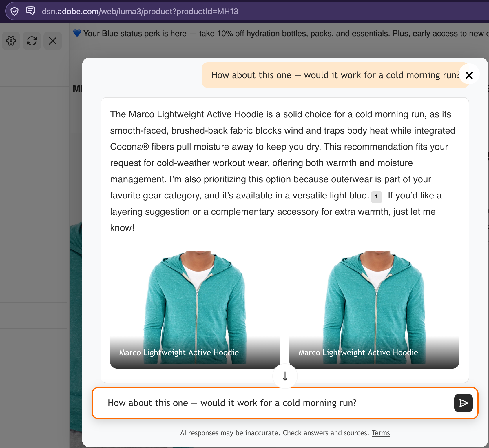Open citation reference 1
The height and width of the screenshot is (448, 489).
click(376, 197)
